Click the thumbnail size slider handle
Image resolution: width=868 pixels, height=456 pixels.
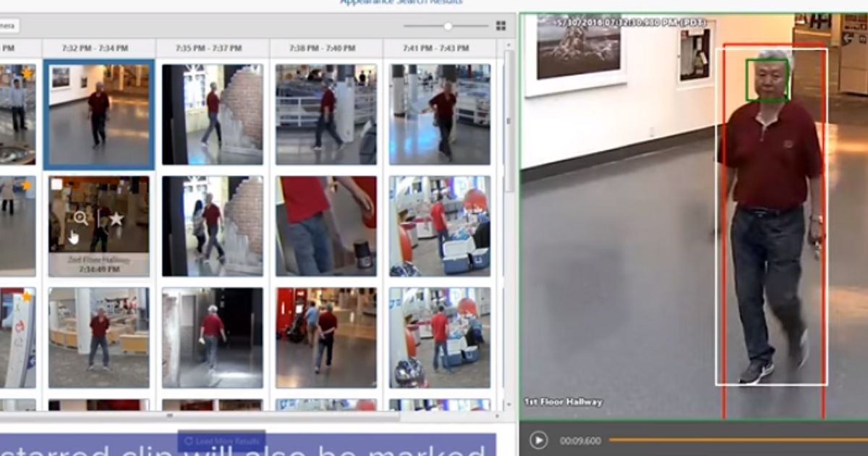click(448, 26)
